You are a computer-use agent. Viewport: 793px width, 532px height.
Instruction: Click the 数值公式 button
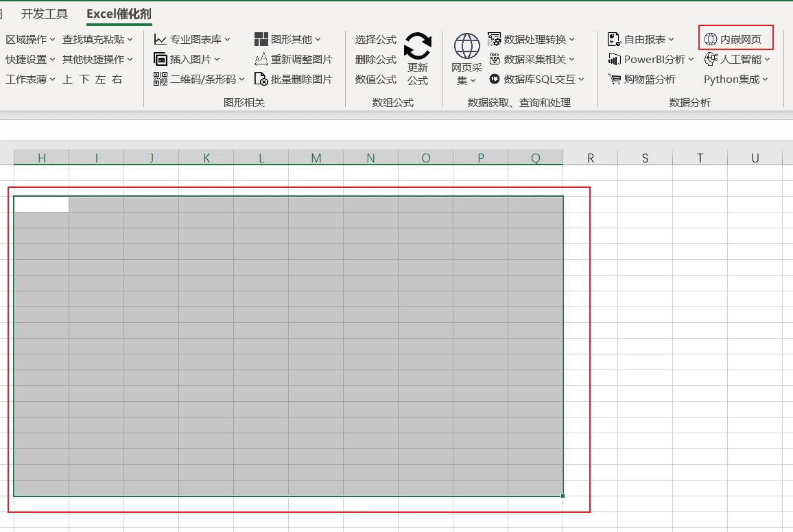pyautogui.click(x=376, y=80)
